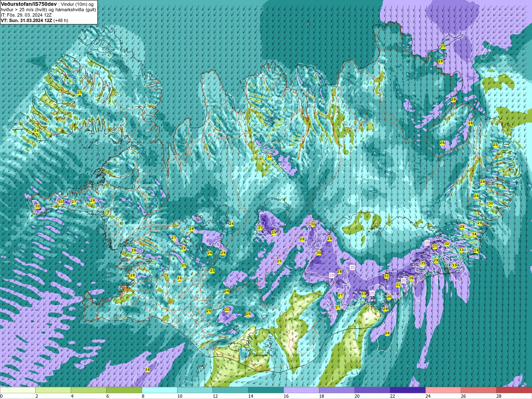Pick the light green 2–4 m/s legend swatch
Screen dimensions: 532x399
53,390
